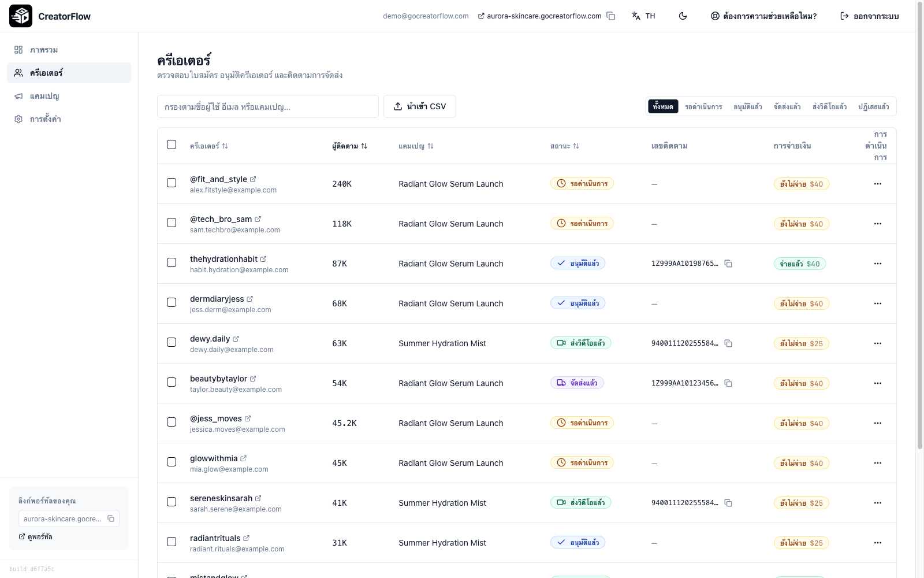The image size is (924, 578).
Task: Check the @tech_bro_sam row checkbox
Action: [172, 223]
